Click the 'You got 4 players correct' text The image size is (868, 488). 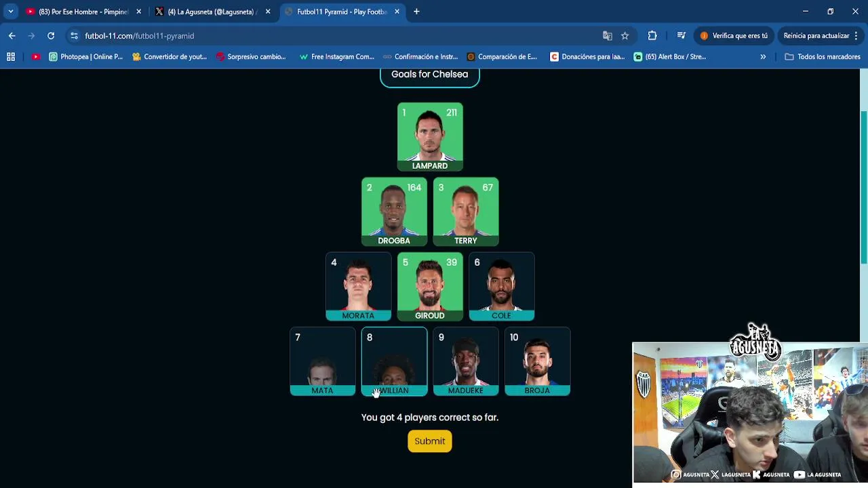(x=430, y=418)
